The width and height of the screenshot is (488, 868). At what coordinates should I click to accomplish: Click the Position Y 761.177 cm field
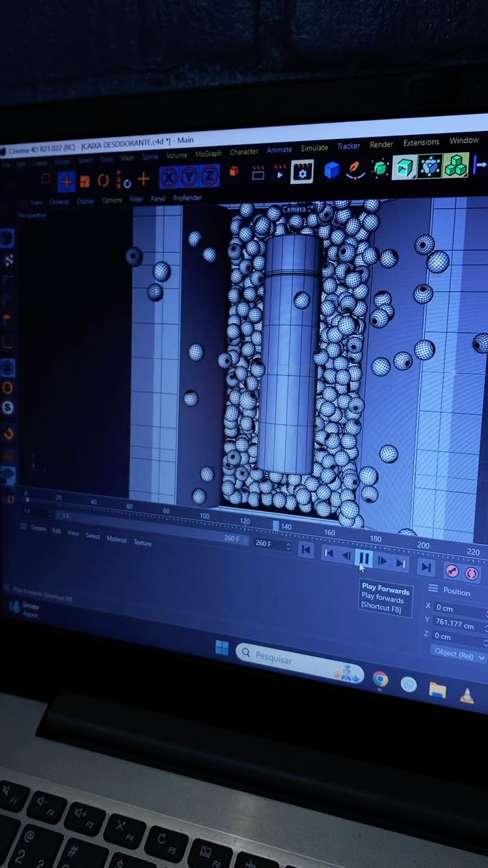click(460, 623)
